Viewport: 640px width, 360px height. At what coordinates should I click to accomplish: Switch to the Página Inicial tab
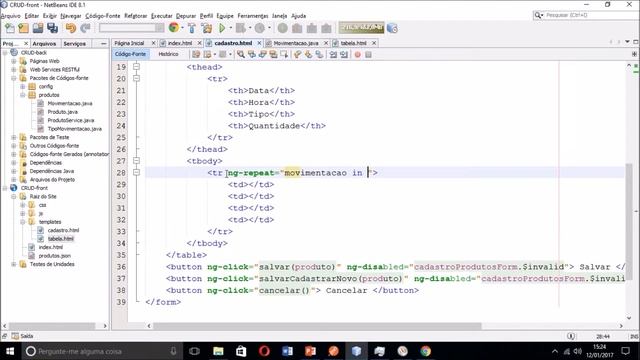(x=129, y=43)
